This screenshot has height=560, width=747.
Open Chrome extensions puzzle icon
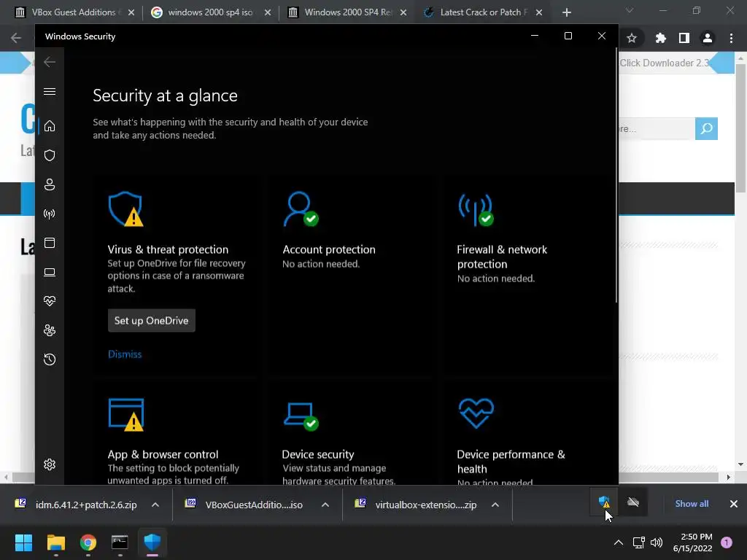click(x=660, y=38)
